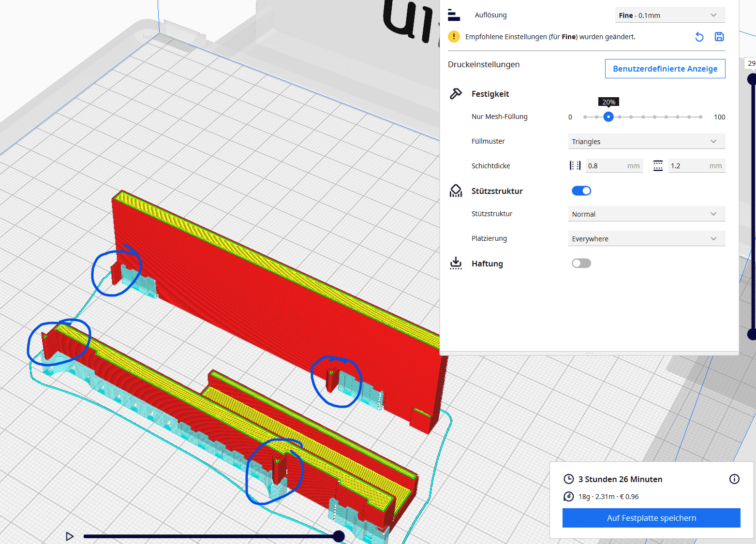Click the Festigkeit strength icon
This screenshot has width=756, height=544.
click(456, 94)
